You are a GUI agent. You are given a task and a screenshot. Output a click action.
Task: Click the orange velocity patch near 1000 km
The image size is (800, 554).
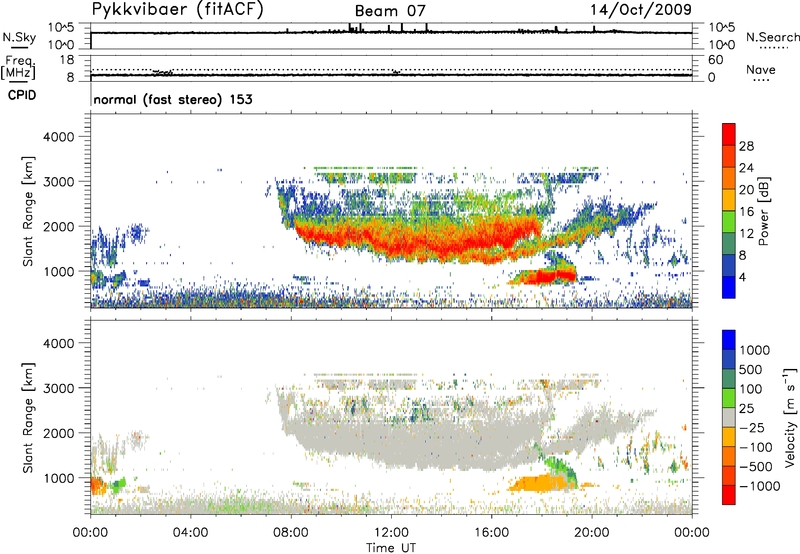539,483
